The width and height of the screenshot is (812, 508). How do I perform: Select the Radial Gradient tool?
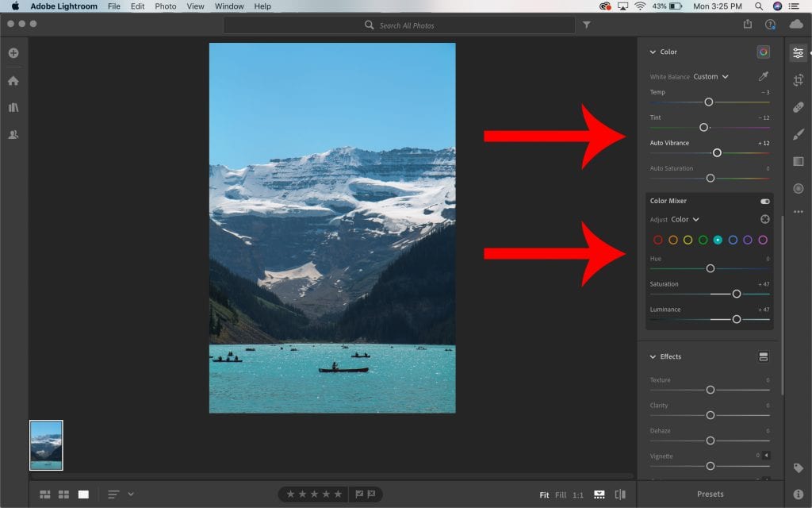pos(798,188)
